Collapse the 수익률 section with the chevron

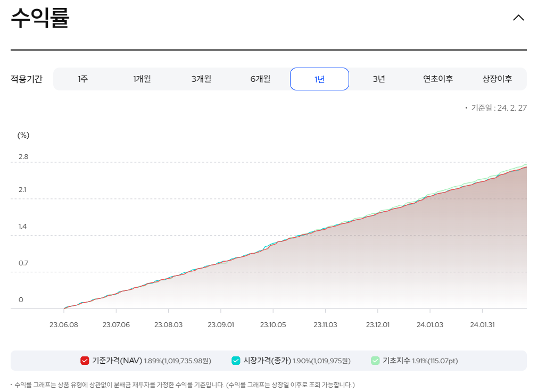tap(518, 17)
